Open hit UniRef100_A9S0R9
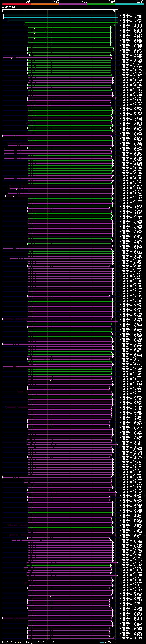Image resolution: width=146 pixels, height=644 pixels. [x=131, y=22]
